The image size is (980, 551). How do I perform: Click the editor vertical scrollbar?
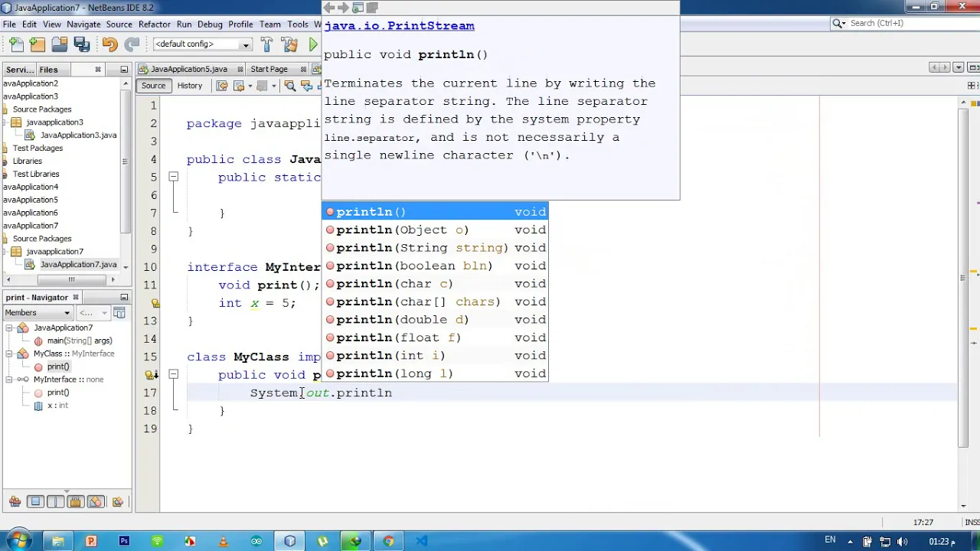click(x=963, y=279)
